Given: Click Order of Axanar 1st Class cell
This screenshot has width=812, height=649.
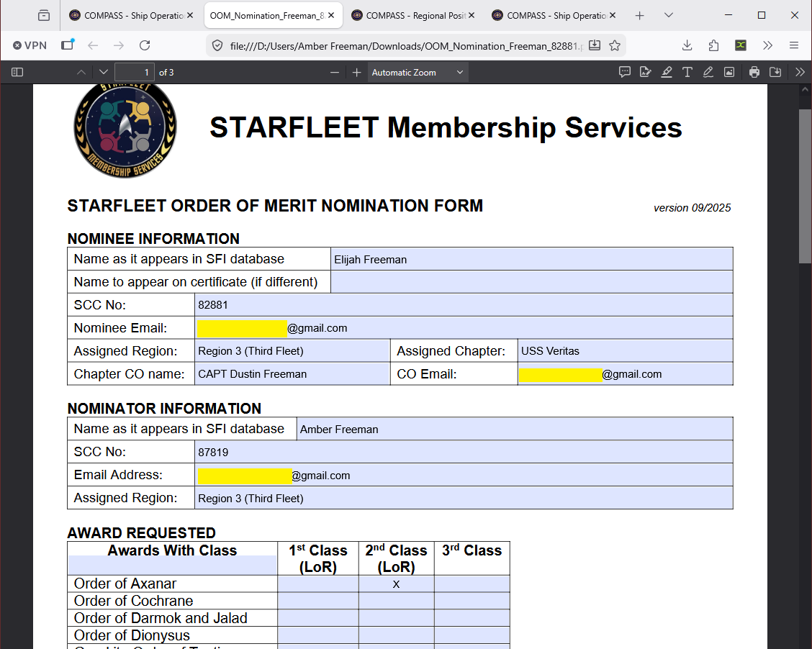Looking at the screenshot, I should [x=318, y=584].
